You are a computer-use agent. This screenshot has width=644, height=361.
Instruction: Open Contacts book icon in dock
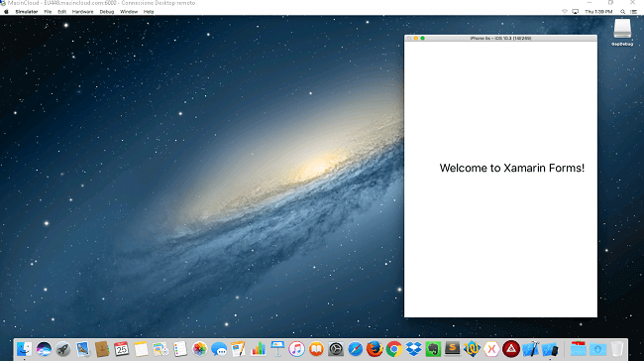click(x=102, y=349)
